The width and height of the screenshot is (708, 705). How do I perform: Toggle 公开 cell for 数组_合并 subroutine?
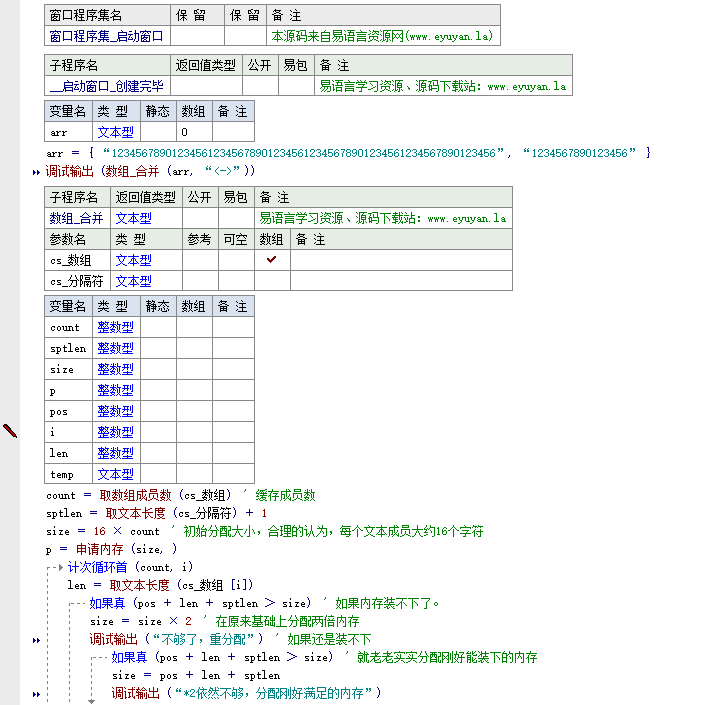[200, 218]
